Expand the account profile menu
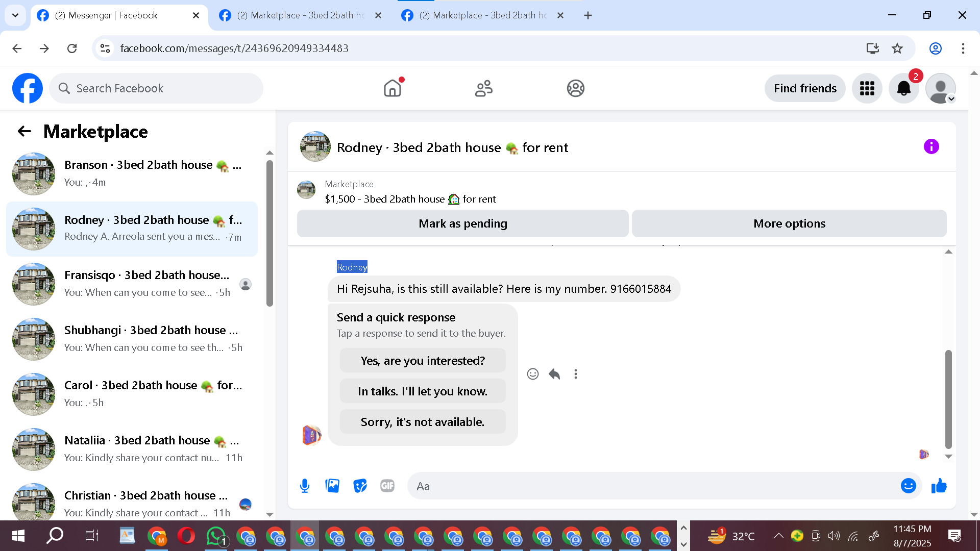Screen dimensions: 980x551 [940, 88]
